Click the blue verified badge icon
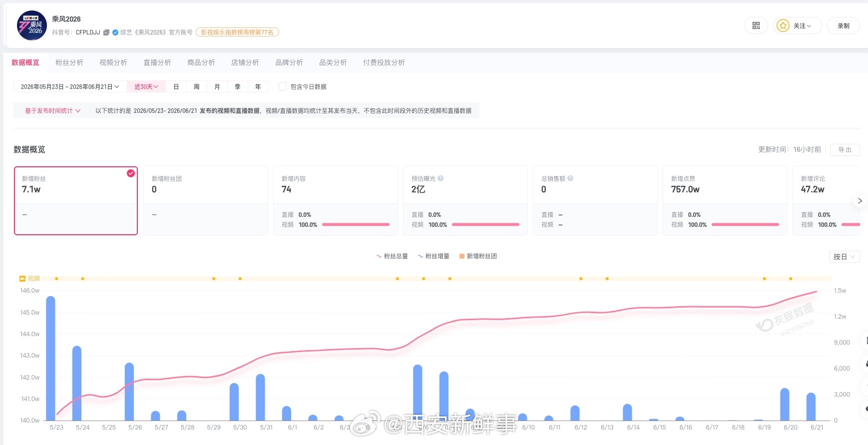Image resolution: width=868 pixels, height=445 pixels. (x=115, y=32)
